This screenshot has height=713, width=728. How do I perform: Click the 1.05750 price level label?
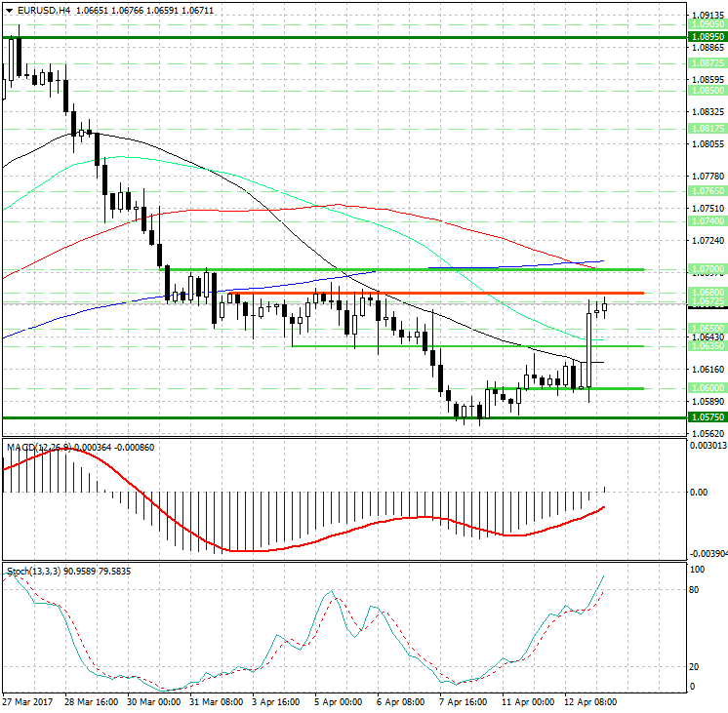tap(707, 416)
